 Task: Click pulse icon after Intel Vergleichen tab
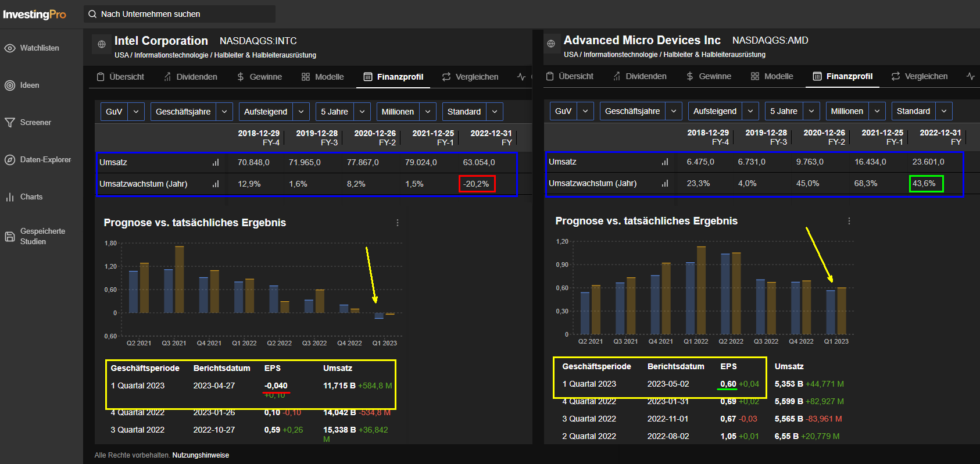pyautogui.click(x=521, y=77)
